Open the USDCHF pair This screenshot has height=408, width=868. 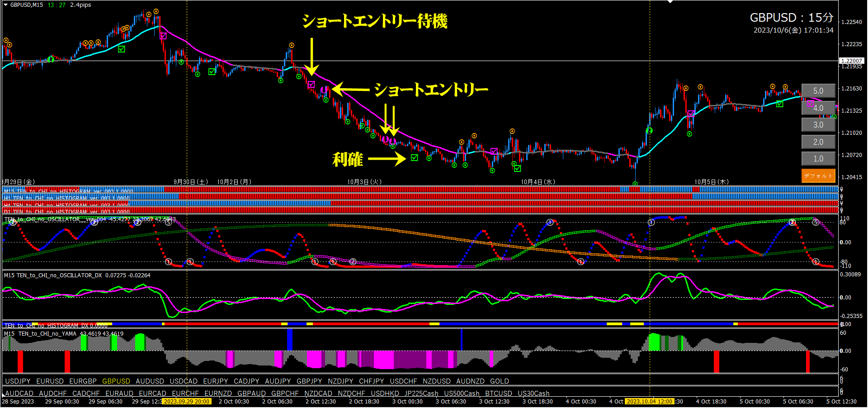click(404, 381)
